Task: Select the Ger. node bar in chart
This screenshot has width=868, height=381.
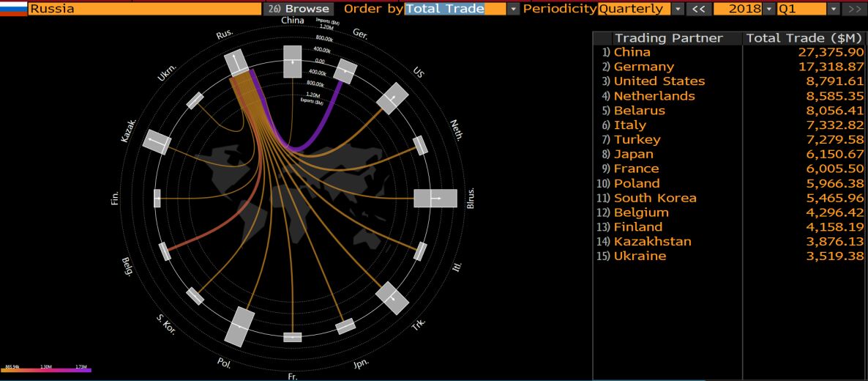Action: point(346,71)
